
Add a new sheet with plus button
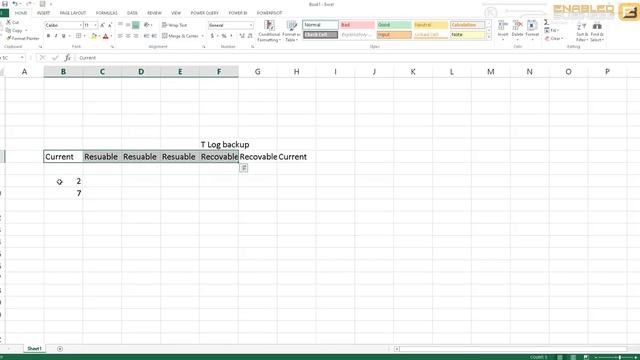tap(60, 349)
